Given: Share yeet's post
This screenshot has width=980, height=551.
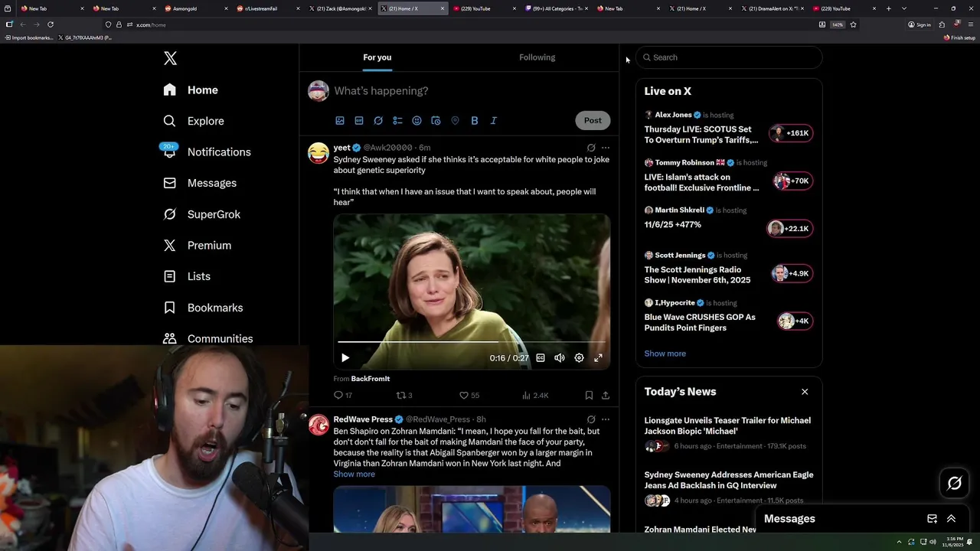Looking at the screenshot, I should click(606, 396).
